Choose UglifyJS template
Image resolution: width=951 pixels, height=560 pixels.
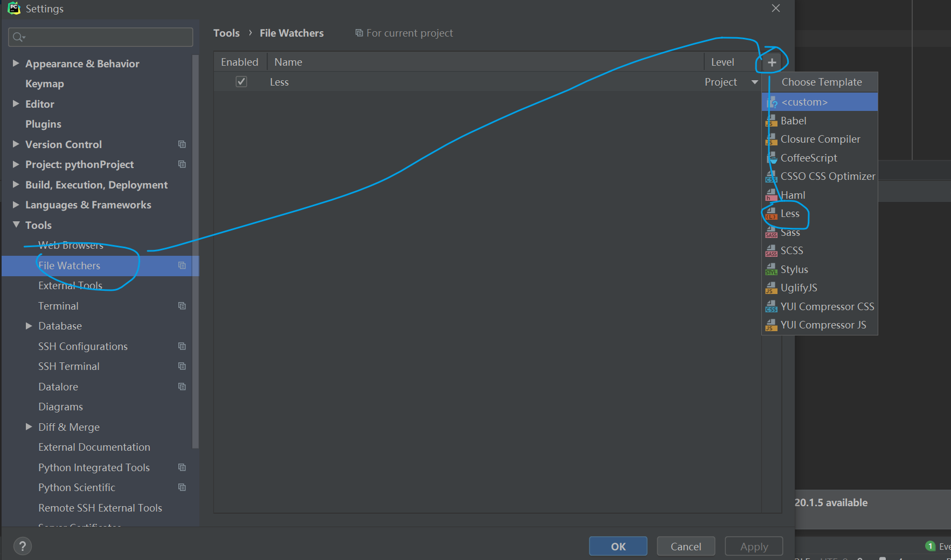[x=820, y=288]
